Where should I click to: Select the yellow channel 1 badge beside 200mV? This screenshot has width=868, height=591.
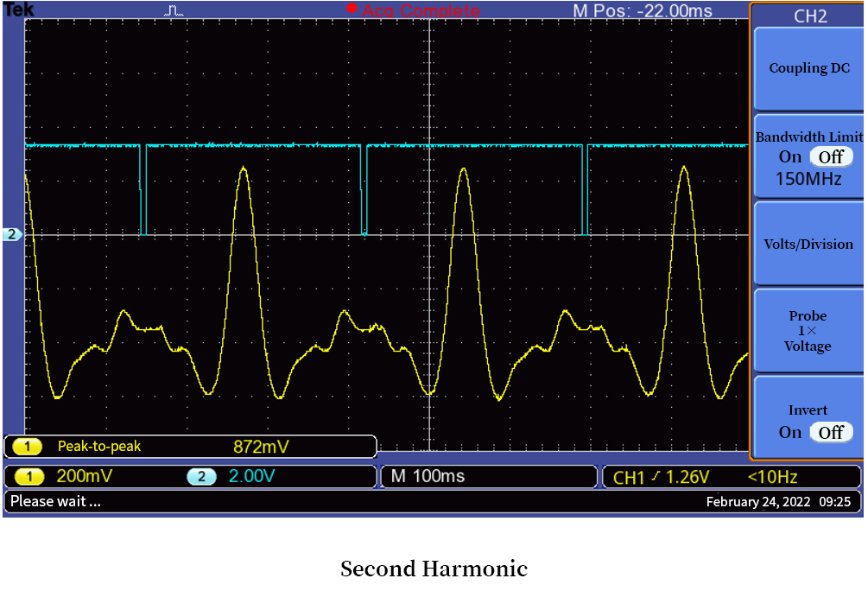coord(28,476)
